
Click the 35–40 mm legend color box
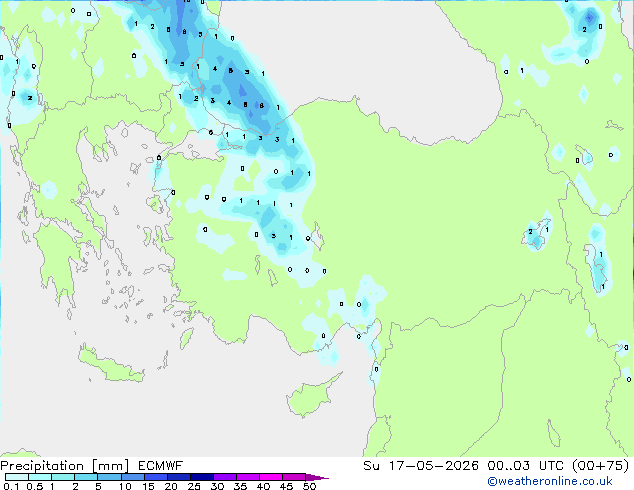[x=247, y=477]
